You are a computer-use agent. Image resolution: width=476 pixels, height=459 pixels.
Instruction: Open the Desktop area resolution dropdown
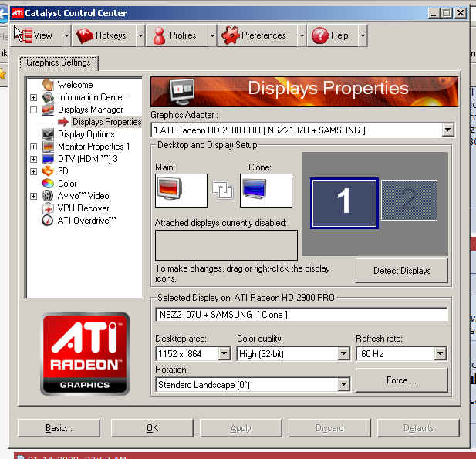pos(224,353)
